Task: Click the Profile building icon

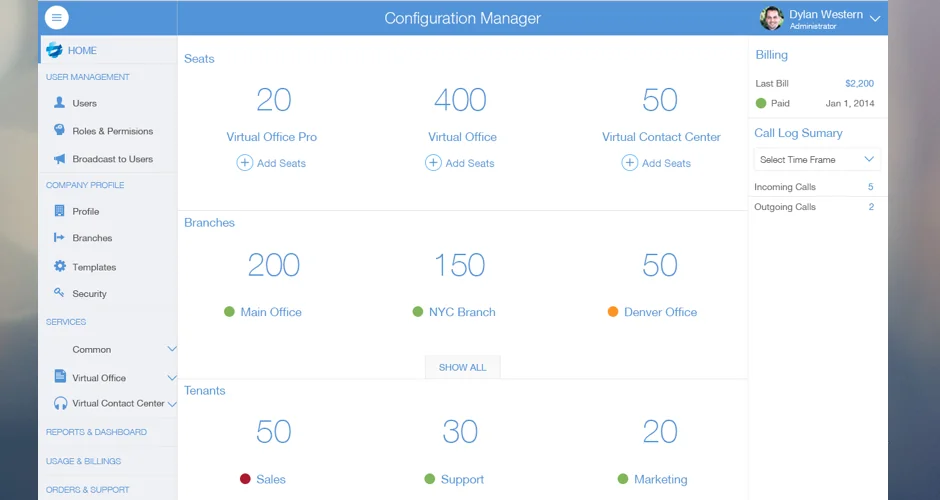Action: click(59, 211)
